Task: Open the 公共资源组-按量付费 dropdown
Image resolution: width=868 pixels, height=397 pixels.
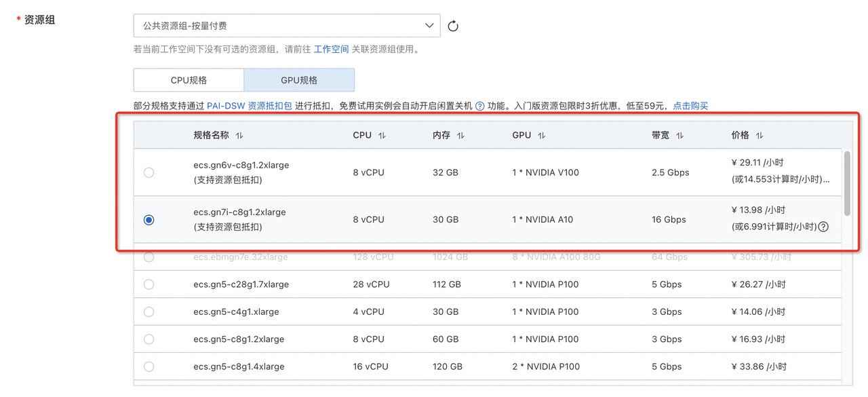Action: [286, 26]
